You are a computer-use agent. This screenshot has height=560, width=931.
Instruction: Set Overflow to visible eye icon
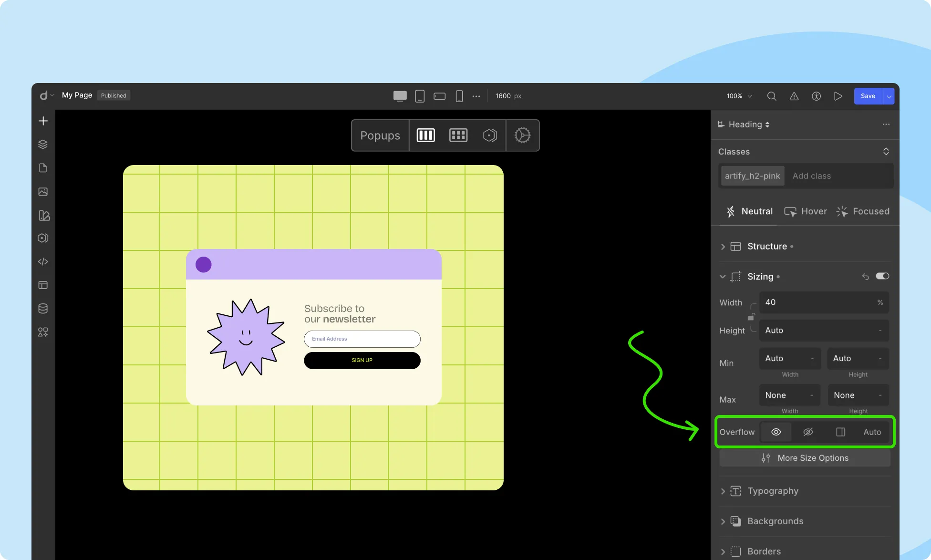coord(776,432)
